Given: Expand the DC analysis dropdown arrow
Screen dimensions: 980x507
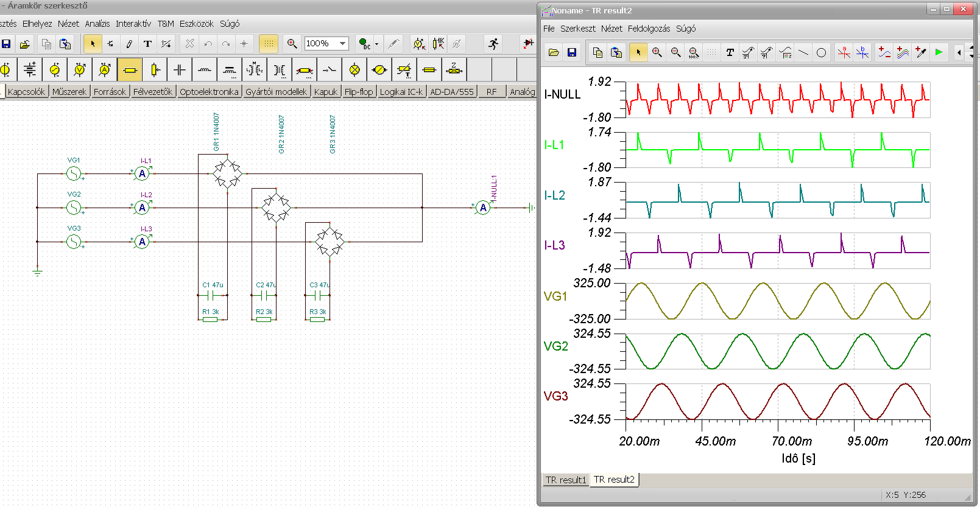Looking at the screenshot, I should point(376,44).
